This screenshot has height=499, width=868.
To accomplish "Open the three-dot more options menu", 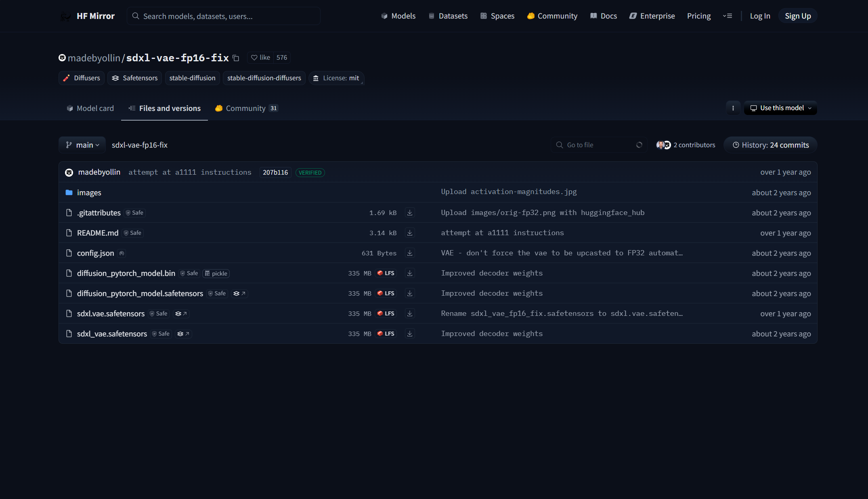I will pos(733,108).
